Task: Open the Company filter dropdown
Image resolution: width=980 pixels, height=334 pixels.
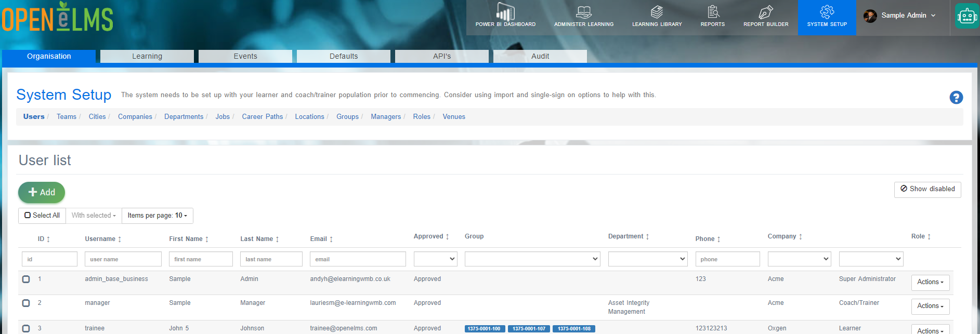Action: point(800,259)
